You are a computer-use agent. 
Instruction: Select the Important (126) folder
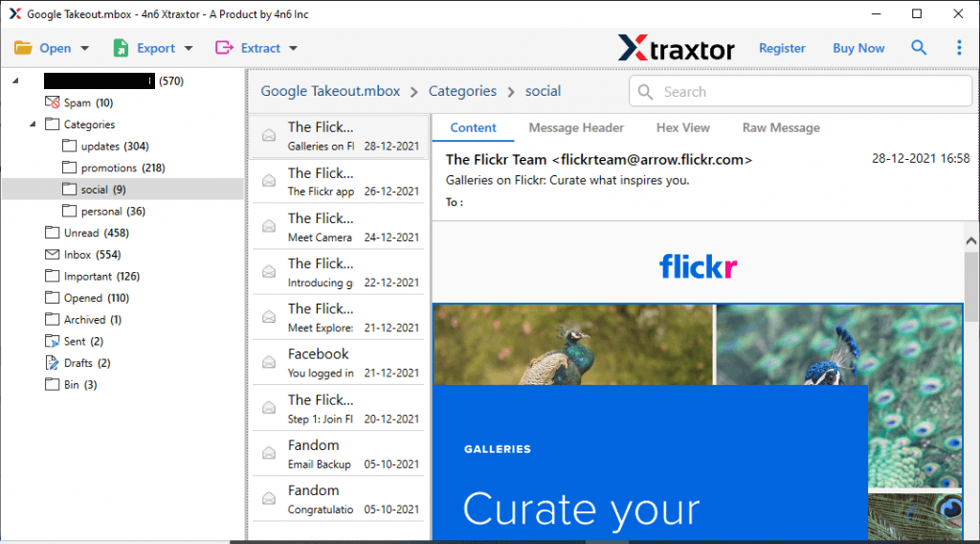tap(101, 276)
